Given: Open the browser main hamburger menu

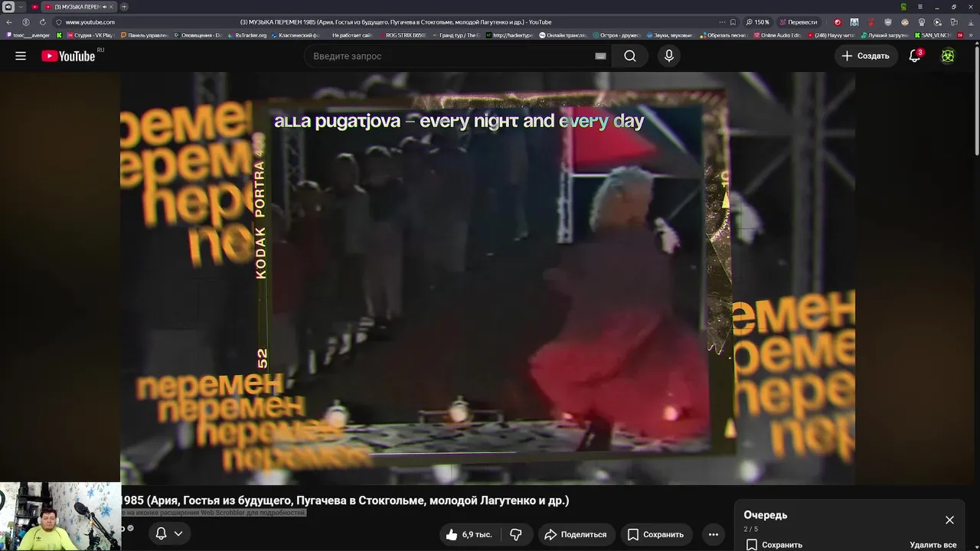Looking at the screenshot, I should pos(920,7).
